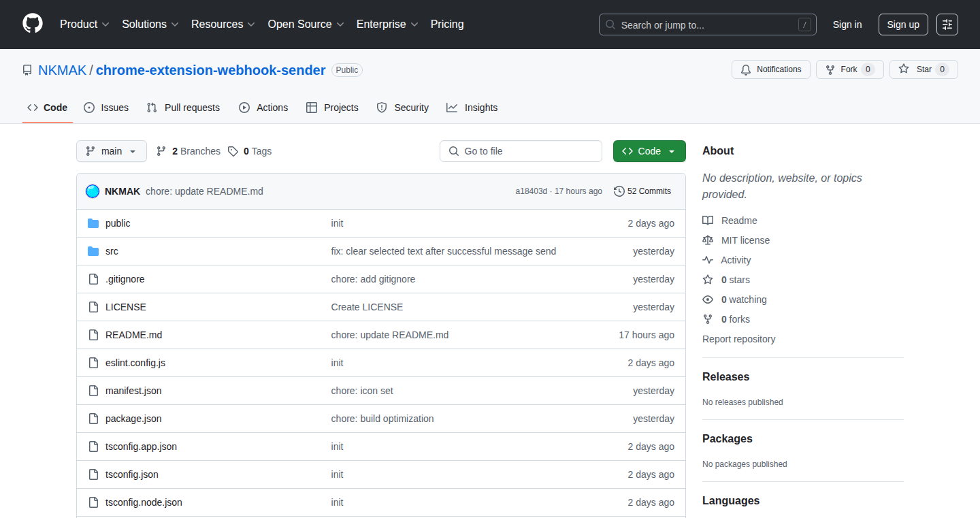Click the file icon beside manifest.json
Image resolution: width=980 pixels, height=518 pixels.
pyautogui.click(x=93, y=391)
